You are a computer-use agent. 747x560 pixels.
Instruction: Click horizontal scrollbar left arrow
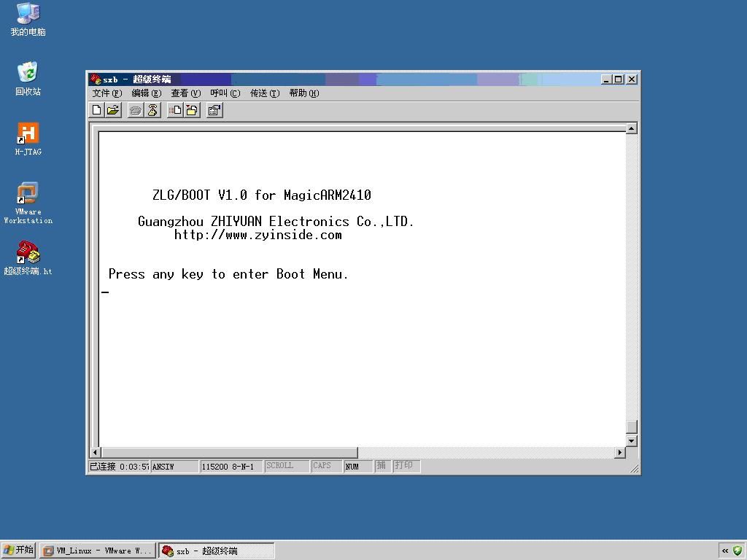click(x=96, y=452)
